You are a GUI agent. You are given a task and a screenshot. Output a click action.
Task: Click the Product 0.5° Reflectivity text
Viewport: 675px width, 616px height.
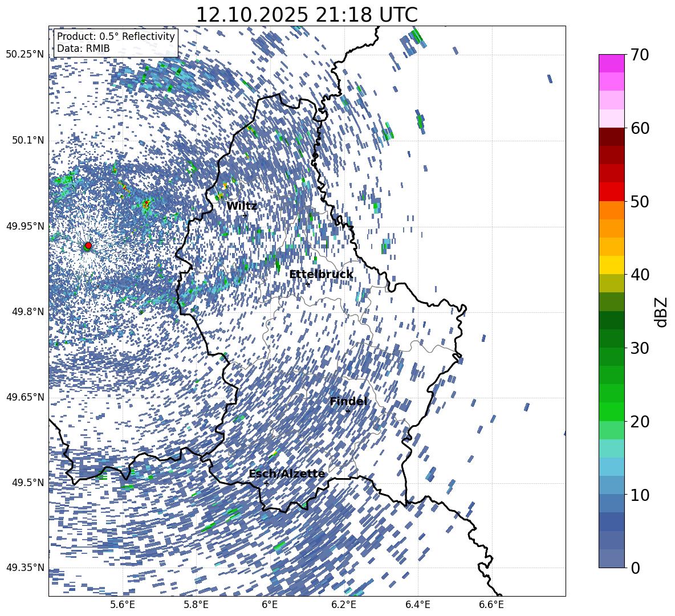point(116,36)
